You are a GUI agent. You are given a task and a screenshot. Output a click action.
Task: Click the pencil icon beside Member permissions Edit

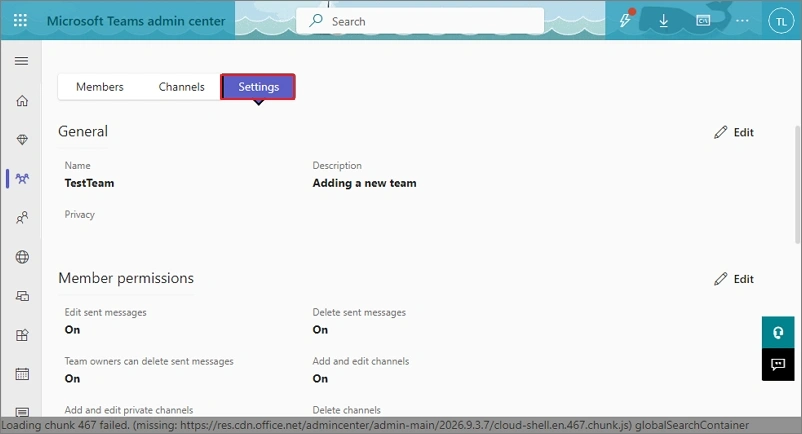pyautogui.click(x=721, y=279)
